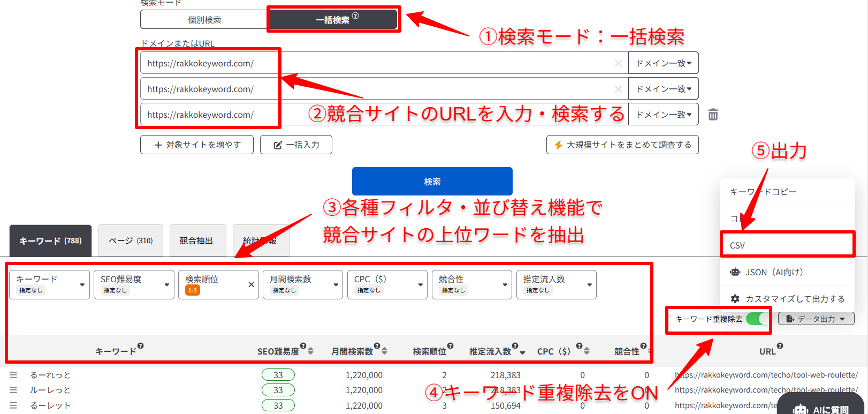Click drag handle icon for るーれっと row
Screen dimensions: 868x414
(13, 375)
